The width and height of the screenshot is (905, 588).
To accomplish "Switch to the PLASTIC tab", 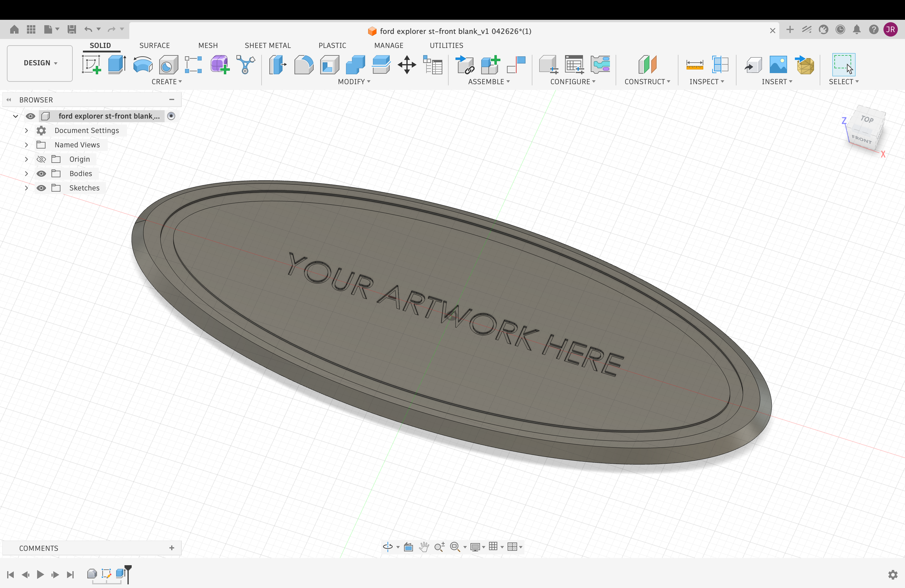I will (332, 46).
